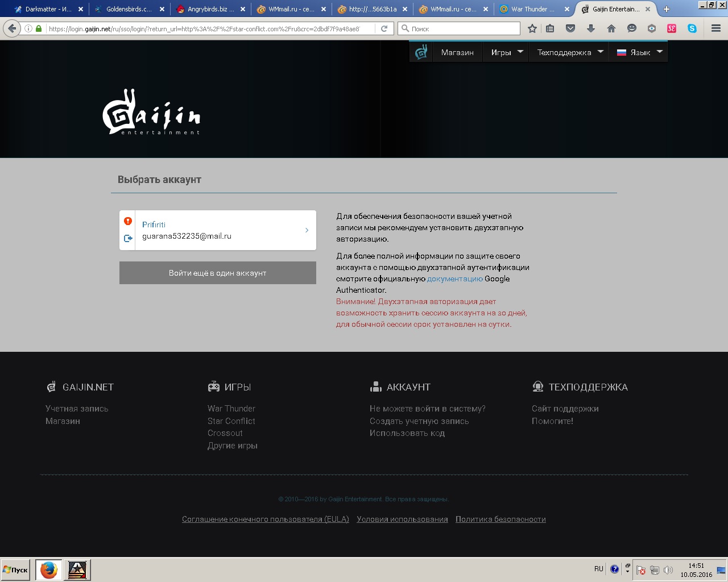Expand the Техподдержка dropdown menu
The height and width of the screenshot is (582, 728).
(x=569, y=52)
